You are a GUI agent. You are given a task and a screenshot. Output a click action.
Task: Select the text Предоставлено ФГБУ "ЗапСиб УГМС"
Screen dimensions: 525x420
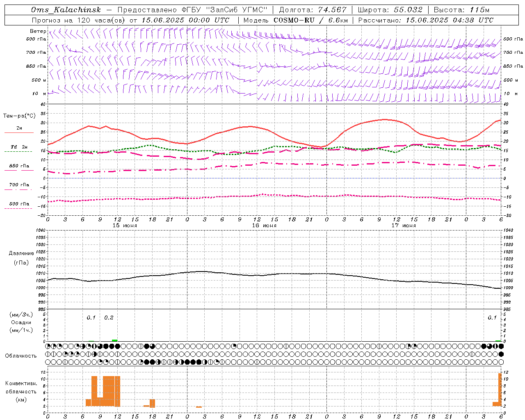pos(193,10)
